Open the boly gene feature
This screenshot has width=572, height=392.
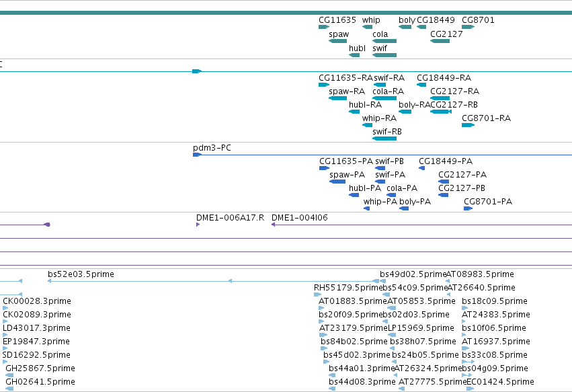[405, 27]
